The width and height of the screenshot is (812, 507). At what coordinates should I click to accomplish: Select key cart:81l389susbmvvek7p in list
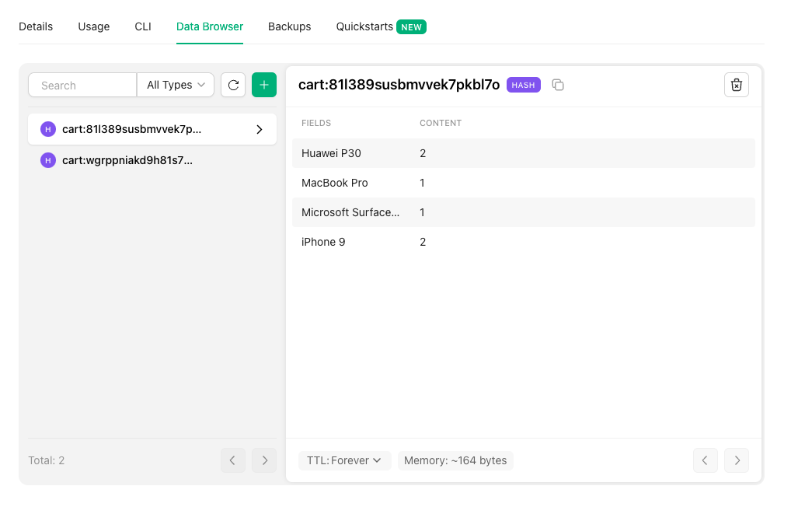click(152, 129)
